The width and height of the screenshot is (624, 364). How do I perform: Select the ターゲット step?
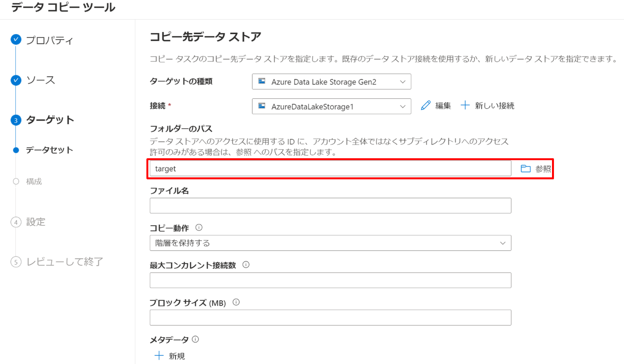tap(50, 120)
